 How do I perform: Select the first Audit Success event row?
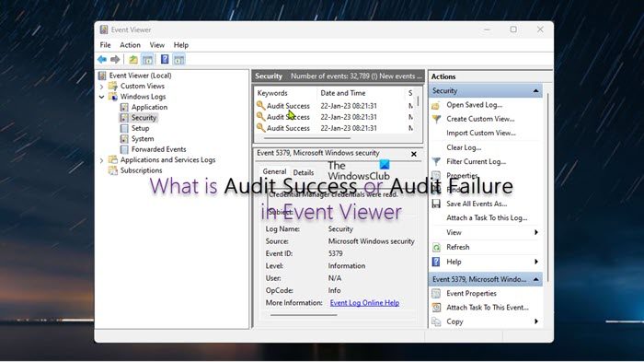(x=333, y=106)
